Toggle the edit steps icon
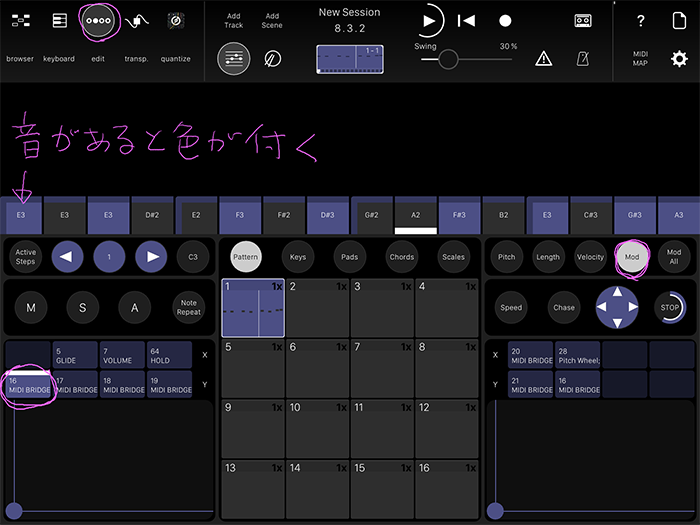The width and height of the screenshot is (700, 525). click(x=98, y=21)
